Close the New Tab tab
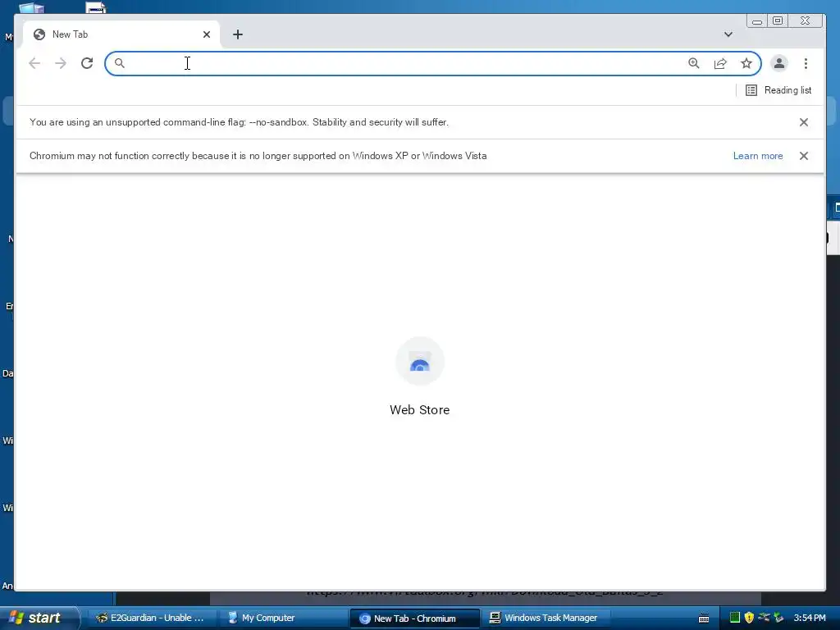The image size is (840, 630). [x=207, y=34]
